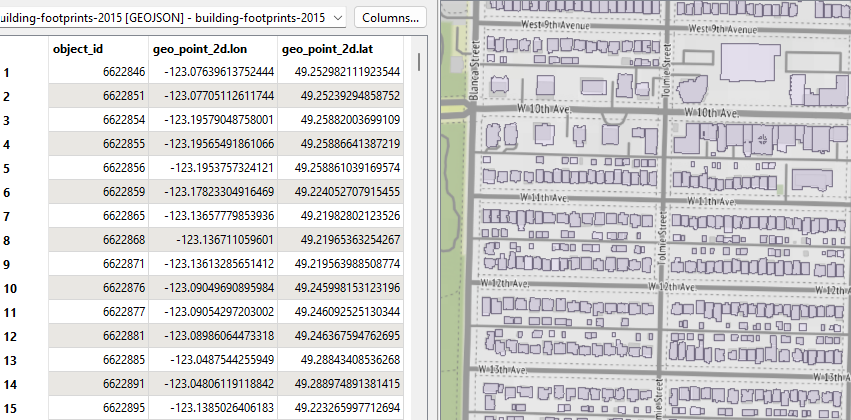
Task: Click longitude cell -123.07705112611744
Action: [x=213, y=96]
